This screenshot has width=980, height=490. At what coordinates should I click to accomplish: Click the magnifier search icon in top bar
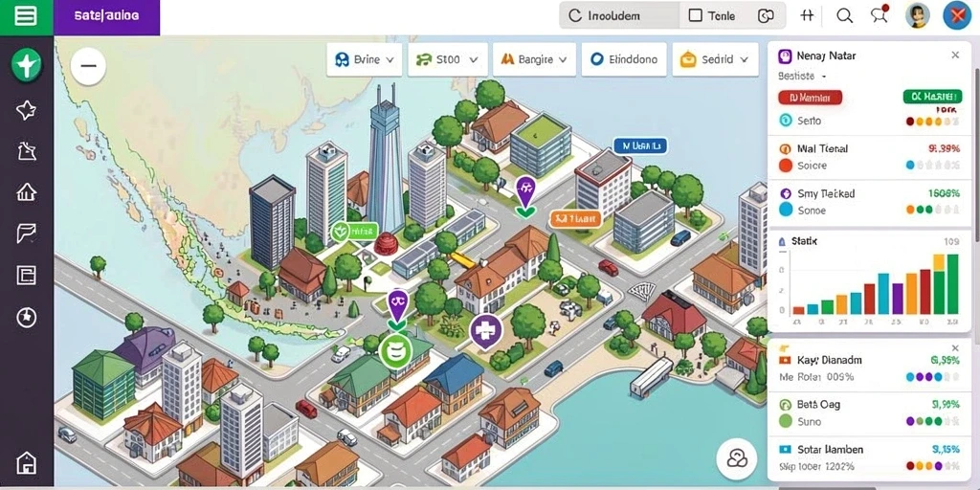coord(844,16)
